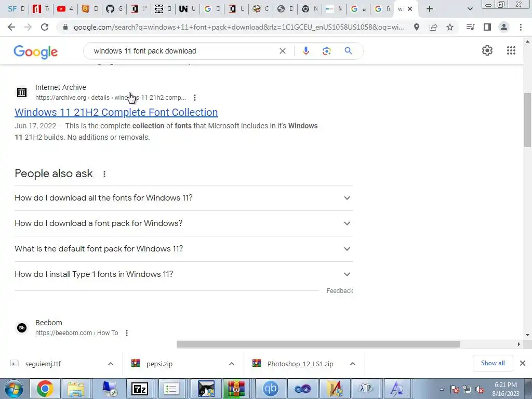This screenshot has width=532, height=399.
Task: Switch to Chrome in the taskbar
Action: (45, 389)
